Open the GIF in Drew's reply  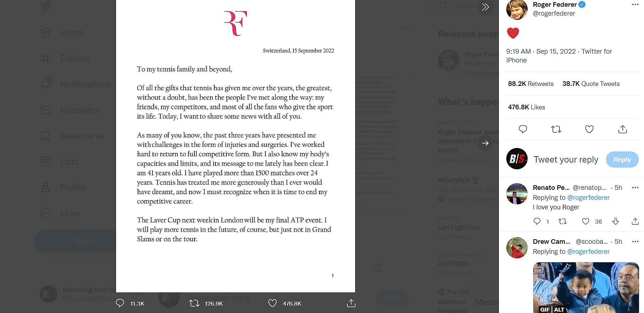click(586, 287)
